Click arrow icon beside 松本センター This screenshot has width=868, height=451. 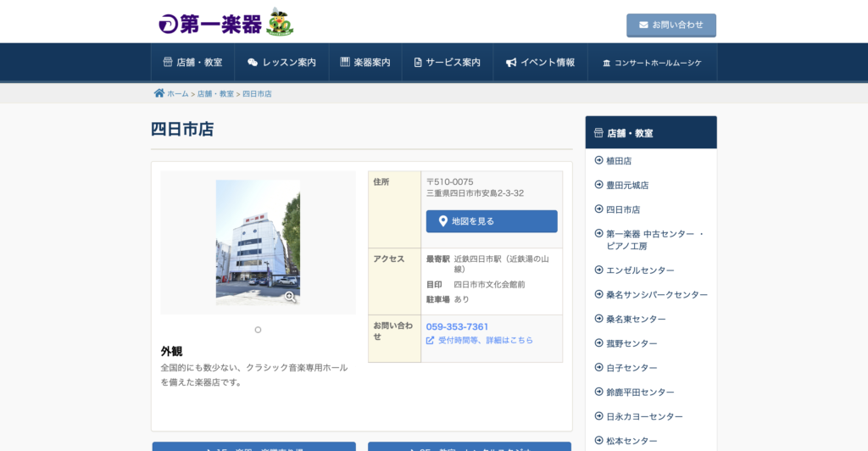[x=598, y=441]
